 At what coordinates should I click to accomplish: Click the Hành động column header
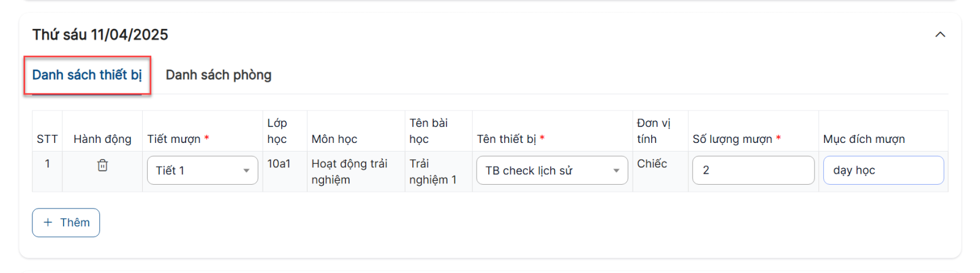click(x=102, y=139)
